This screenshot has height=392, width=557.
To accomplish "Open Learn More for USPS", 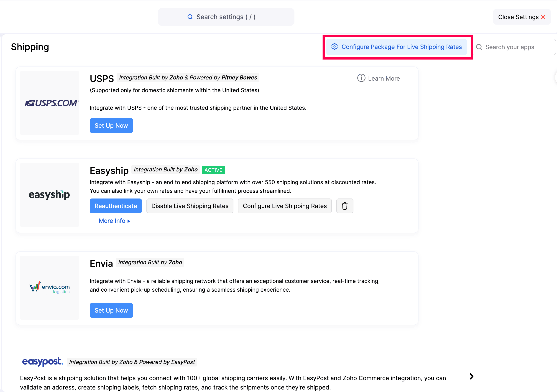I will tap(383, 79).
